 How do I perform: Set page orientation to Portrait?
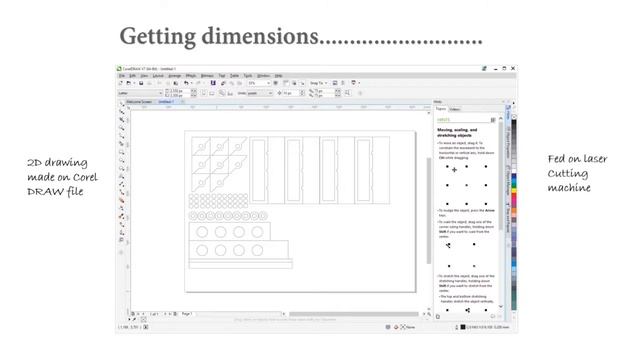click(x=203, y=93)
